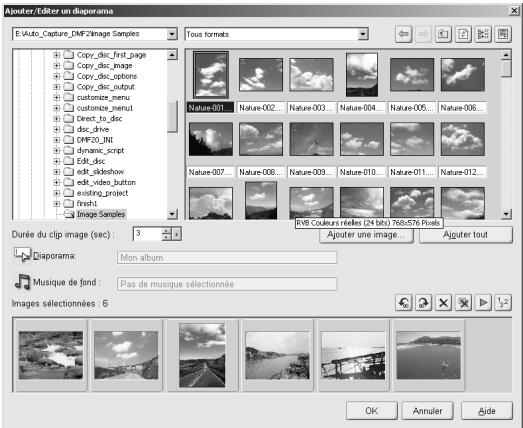Expand the Copy_disc_options folder
The height and width of the screenshot is (428, 523).
(57, 76)
